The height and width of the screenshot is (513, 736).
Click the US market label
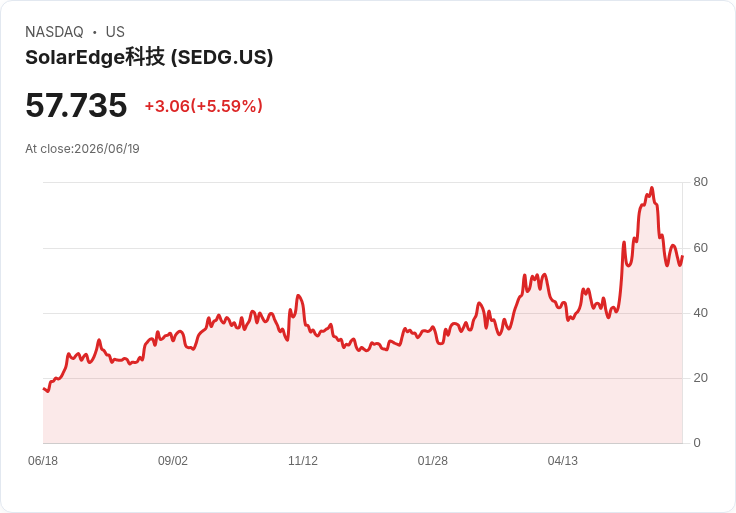[115, 32]
